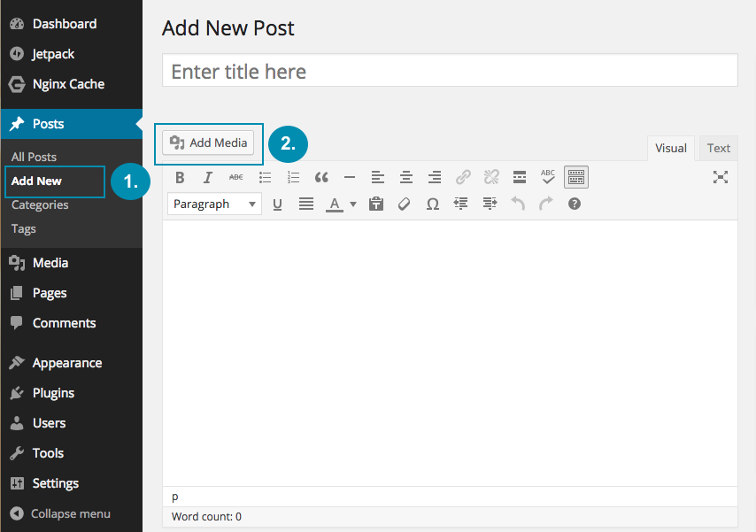Click the Add Media button
756x532 pixels.
pyautogui.click(x=208, y=143)
